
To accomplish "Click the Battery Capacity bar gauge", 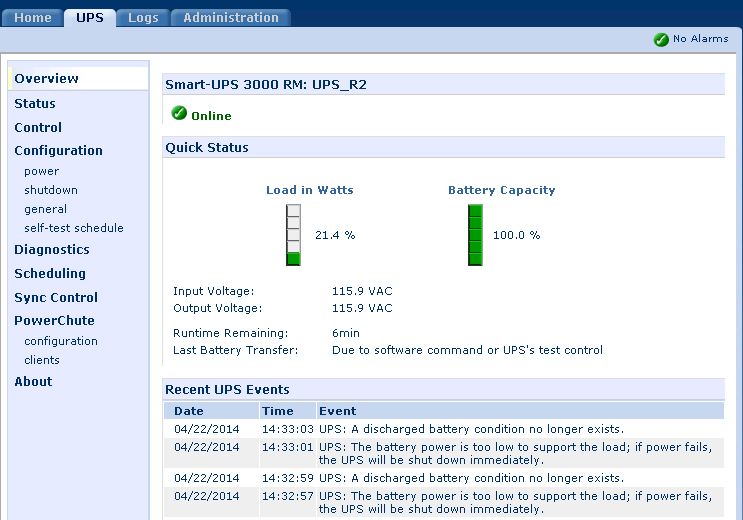I will tap(475, 235).
